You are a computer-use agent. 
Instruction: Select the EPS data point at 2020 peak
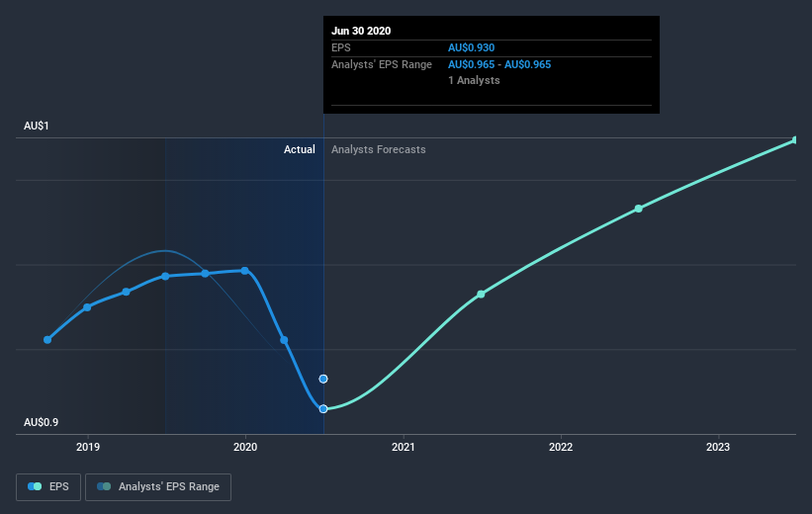click(245, 271)
